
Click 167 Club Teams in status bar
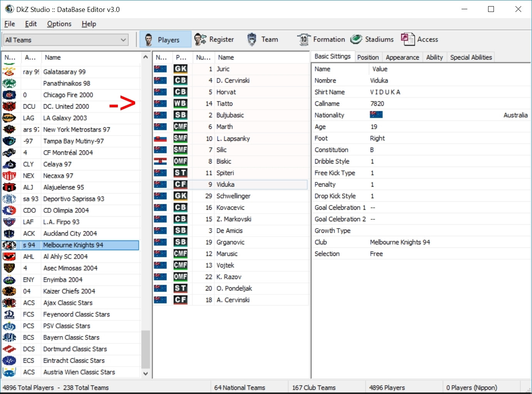[314, 387]
